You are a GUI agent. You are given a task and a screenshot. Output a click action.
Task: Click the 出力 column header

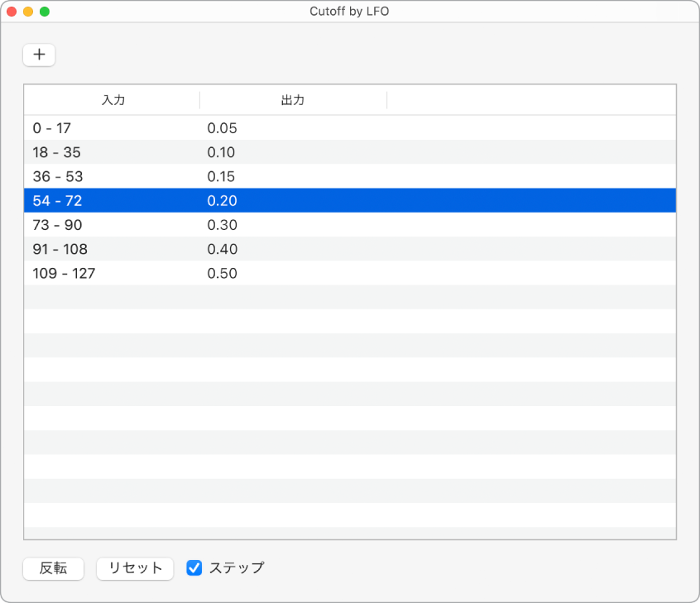pyautogui.click(x=293, y=100)
